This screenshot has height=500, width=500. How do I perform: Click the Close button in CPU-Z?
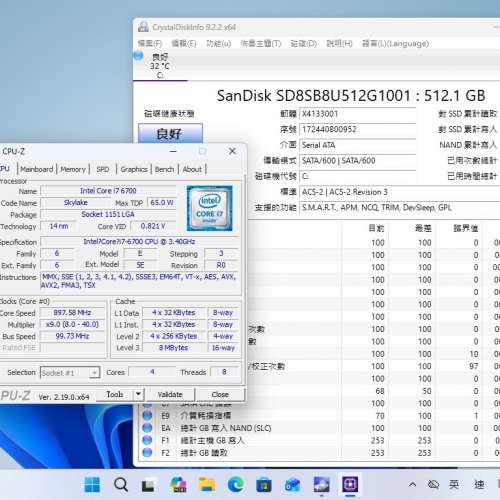click(x=220, y=395)
